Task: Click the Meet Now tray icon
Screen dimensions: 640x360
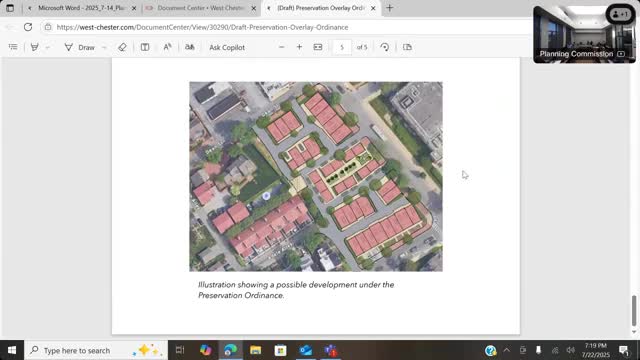Action: 523,350
